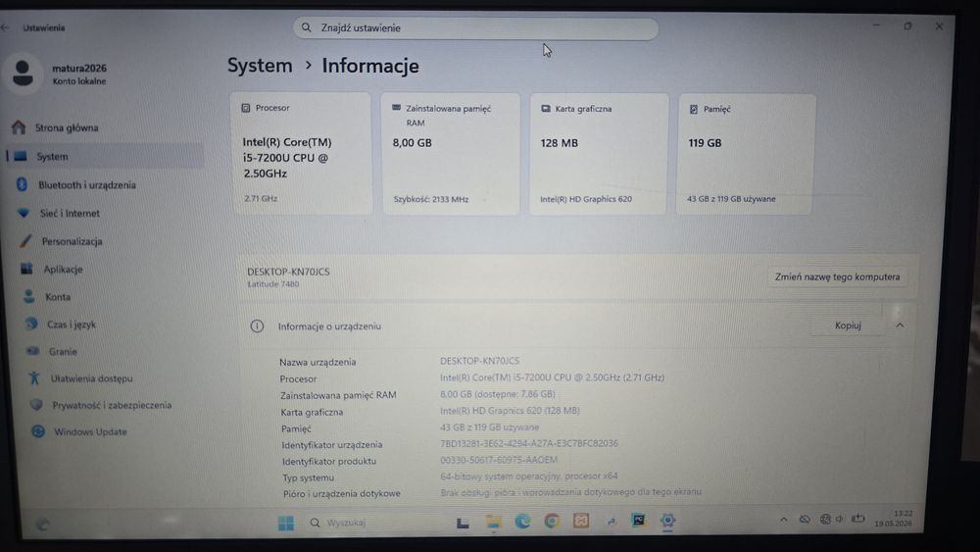The width and height of the screenshot is (980, 552).
Task: Click the Pamięć 119 GB storage card
Action: point(746,154)
